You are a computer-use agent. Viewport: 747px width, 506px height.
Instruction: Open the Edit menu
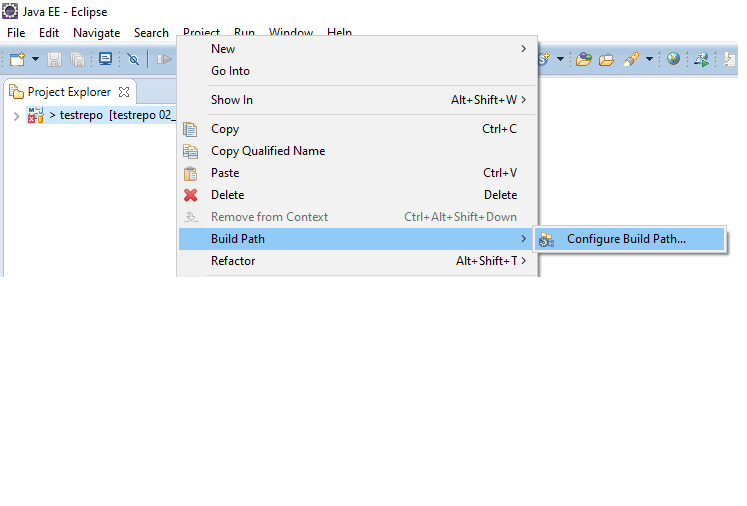[x=49, y=33]
